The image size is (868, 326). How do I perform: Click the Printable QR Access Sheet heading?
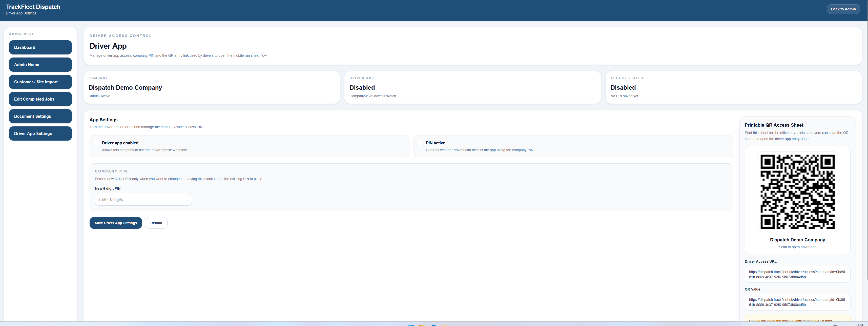tap(774, 125)
